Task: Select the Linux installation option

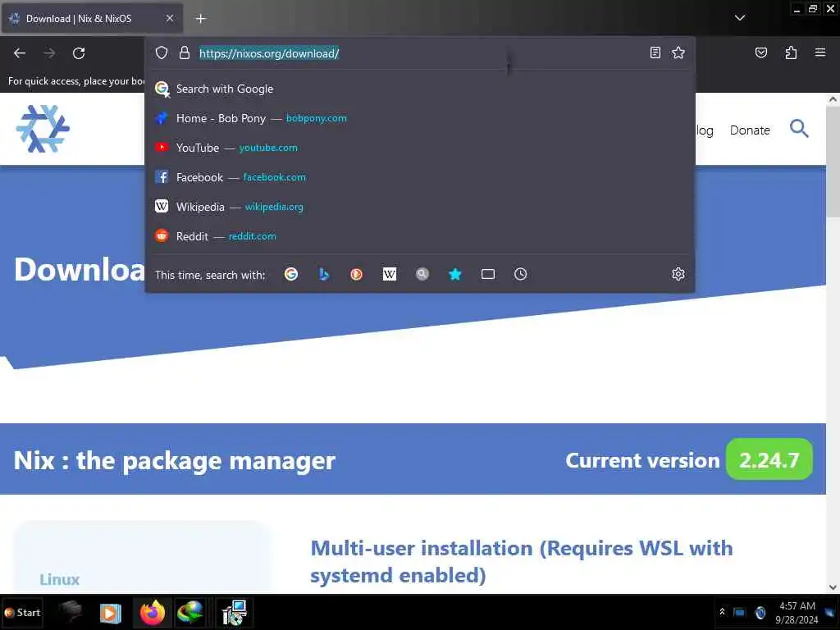Action: click(x=59, y=579)
